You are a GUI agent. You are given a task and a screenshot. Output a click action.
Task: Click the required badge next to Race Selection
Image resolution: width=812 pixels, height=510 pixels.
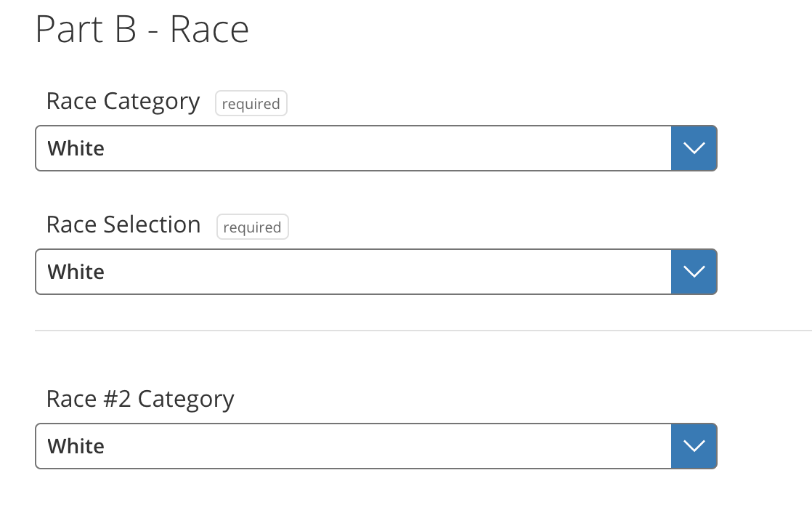(252, 227)
